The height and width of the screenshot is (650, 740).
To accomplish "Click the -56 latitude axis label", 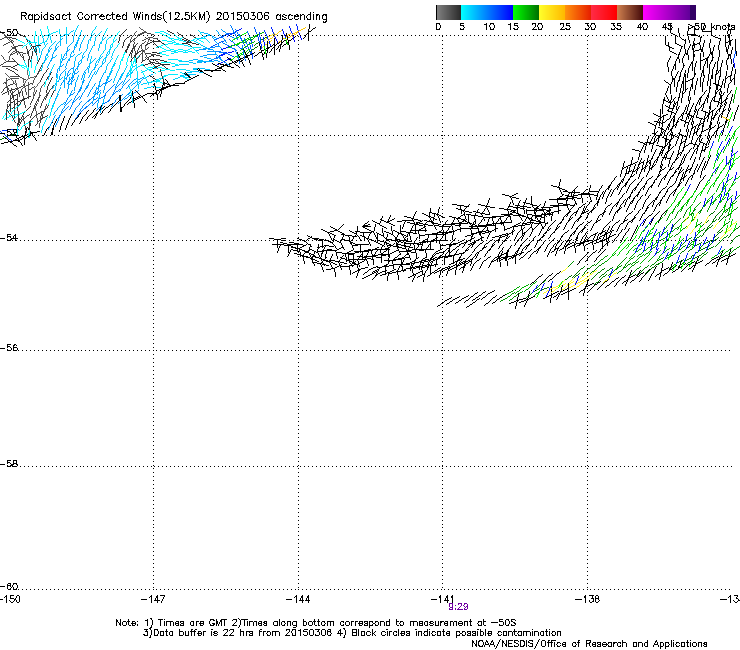I will click(x=9, y=347).
